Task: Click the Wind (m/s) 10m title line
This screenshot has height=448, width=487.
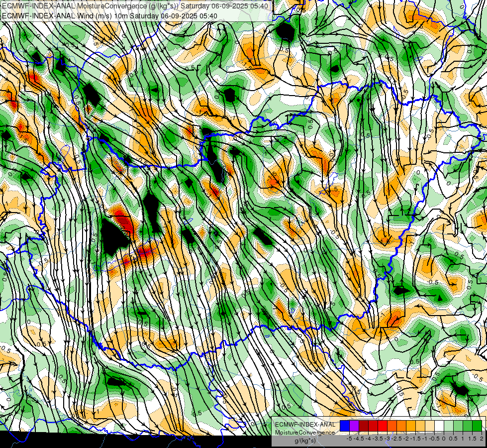Action: [109, 16]
